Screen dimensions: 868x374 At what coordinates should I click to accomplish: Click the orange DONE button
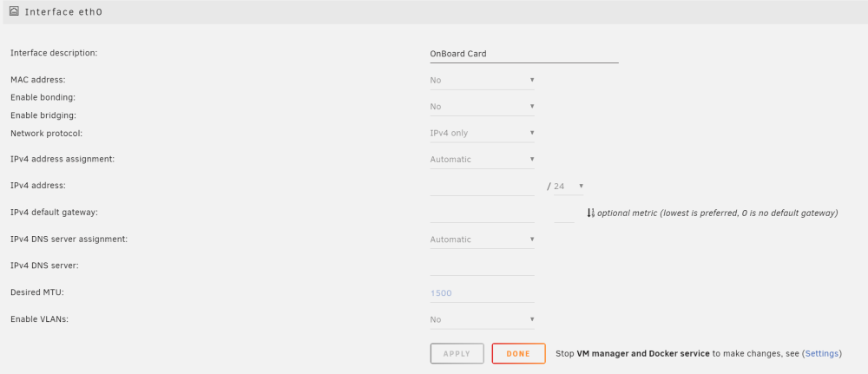click(x=518, y=353)
